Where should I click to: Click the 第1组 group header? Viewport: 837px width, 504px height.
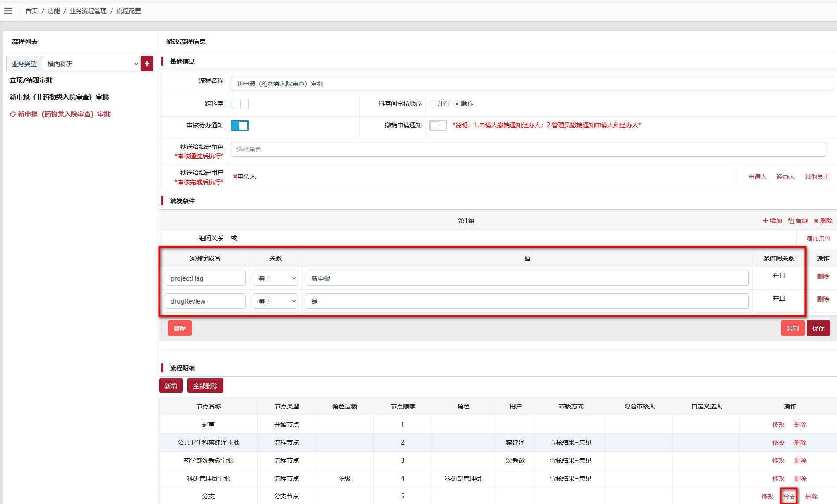point(466,221)
